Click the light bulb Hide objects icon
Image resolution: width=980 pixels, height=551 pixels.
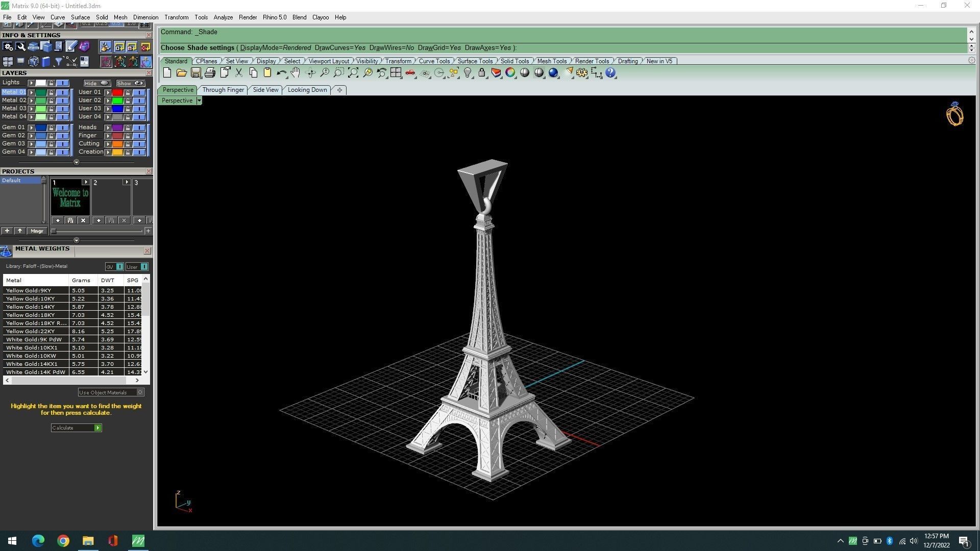(x=468, y=73)
